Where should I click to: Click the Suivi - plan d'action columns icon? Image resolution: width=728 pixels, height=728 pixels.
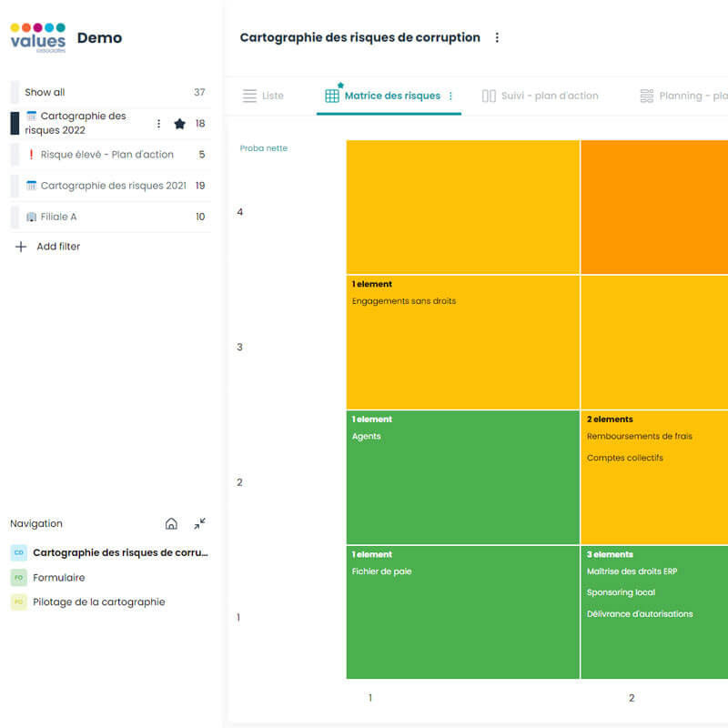(489, 95)
